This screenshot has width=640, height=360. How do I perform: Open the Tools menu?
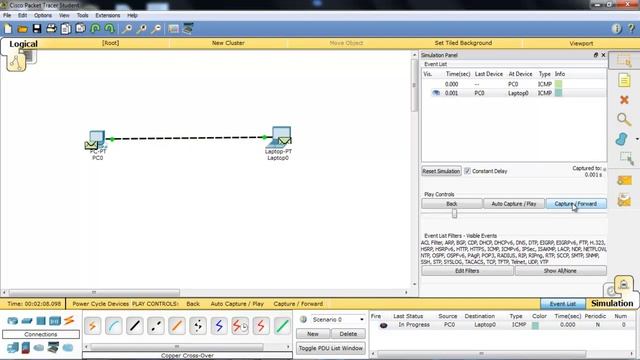click(82, 15)
